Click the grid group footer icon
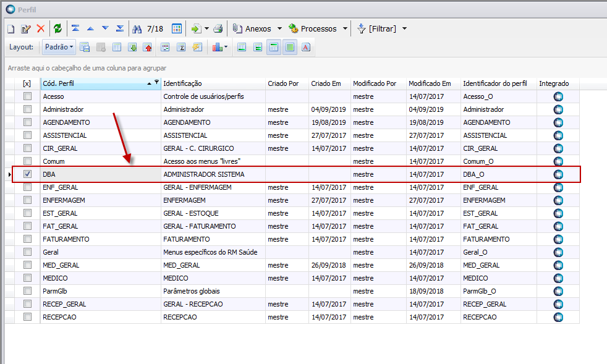The height and width of the screenshot is (364, 607). [x=258, y=47]
